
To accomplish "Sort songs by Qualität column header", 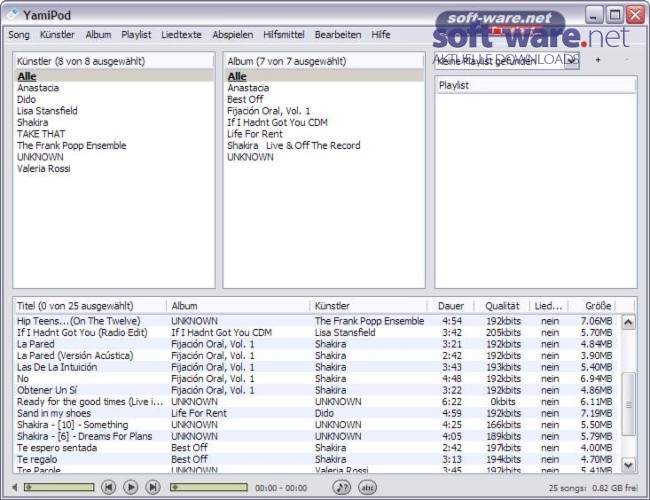I will pos(502,306).
